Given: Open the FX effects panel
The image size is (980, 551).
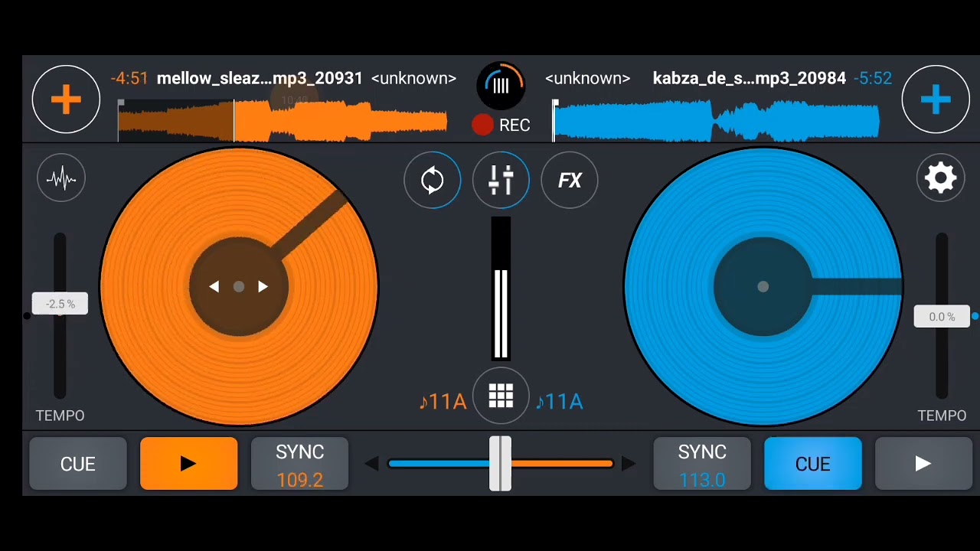Looking at the screenshot, I should click(x=570, y=181).
